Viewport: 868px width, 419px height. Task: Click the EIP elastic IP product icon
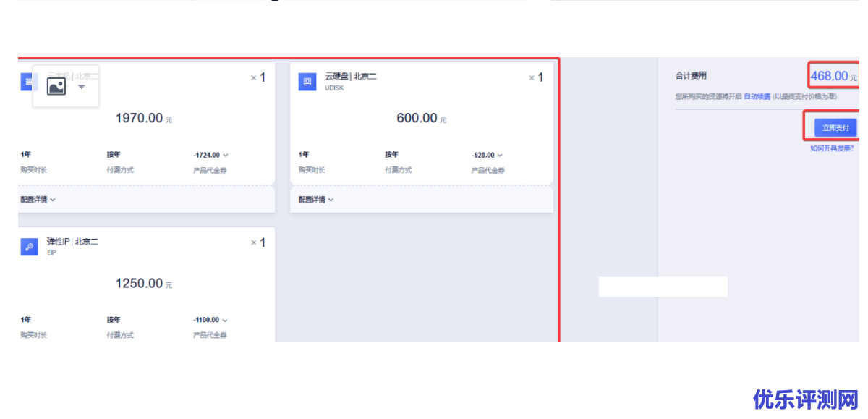click(28, 247)
